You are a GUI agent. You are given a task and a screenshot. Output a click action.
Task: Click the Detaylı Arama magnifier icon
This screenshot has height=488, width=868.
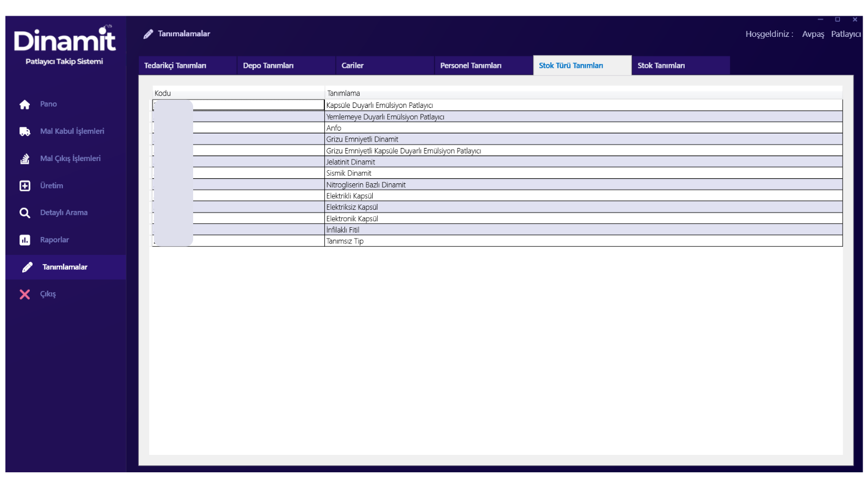pos(25,213)
